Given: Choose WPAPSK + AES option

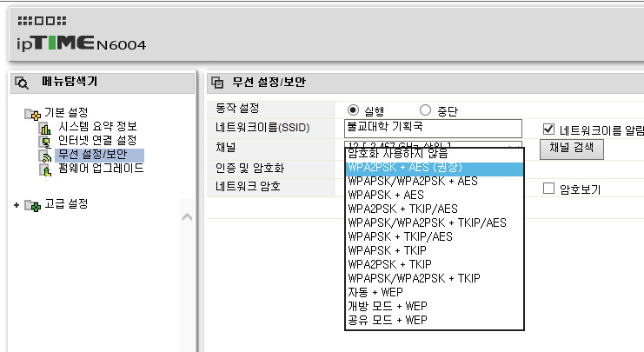Looking at the screenshot, I should [x=435, y=195].
